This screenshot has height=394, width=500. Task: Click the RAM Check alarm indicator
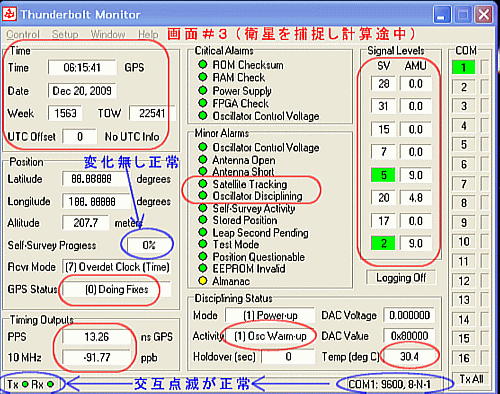202,77
